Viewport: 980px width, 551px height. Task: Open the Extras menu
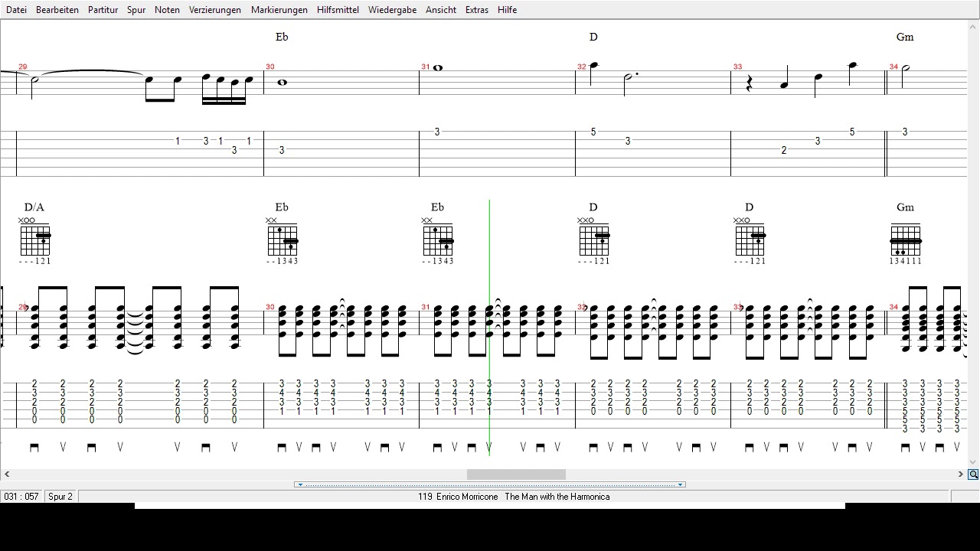[x=476, y=10]
